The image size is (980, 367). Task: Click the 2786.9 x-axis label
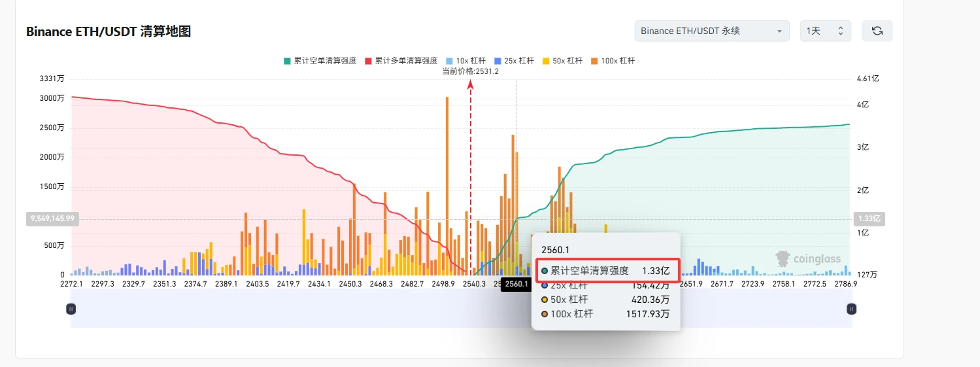click(845, 284)
